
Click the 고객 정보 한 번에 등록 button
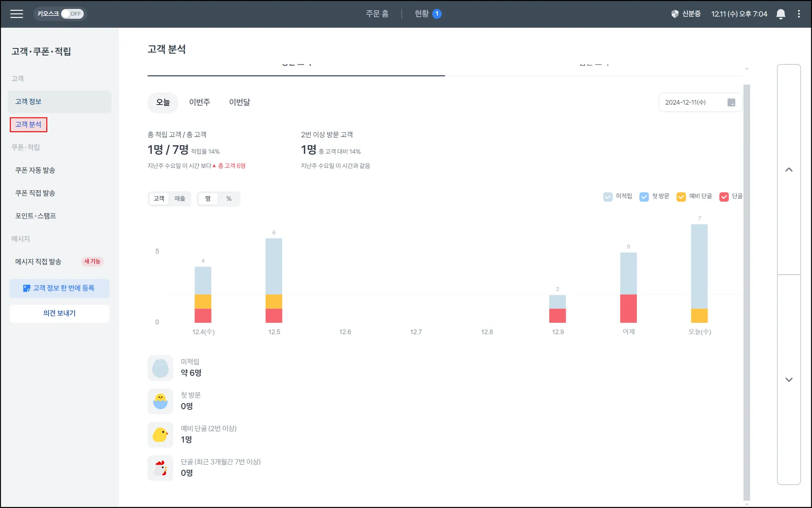[x=59, y=288]
